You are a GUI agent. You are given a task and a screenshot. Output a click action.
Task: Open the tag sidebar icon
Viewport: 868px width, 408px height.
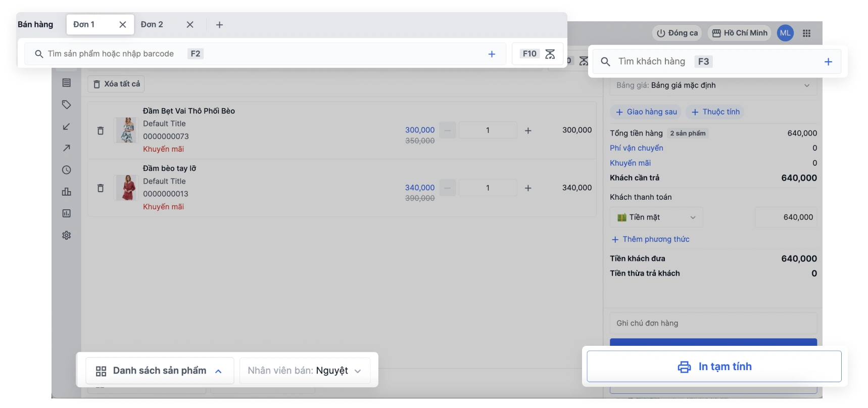click(x=66, y=105)
